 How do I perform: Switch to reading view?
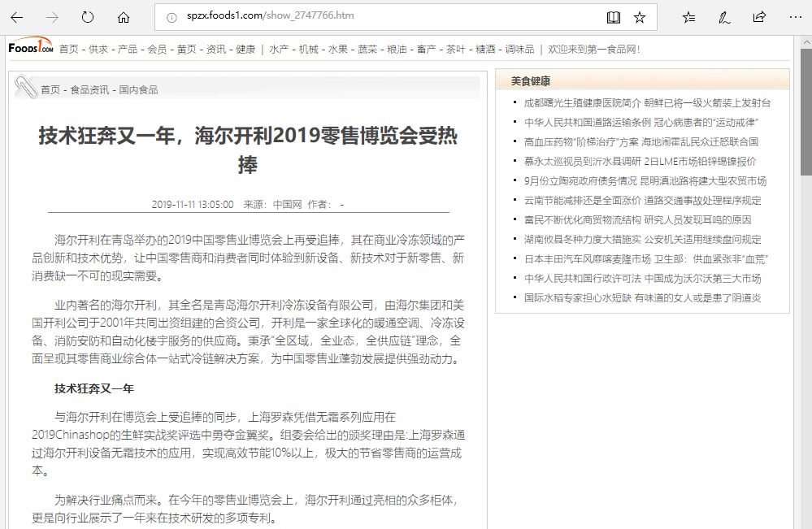click(x=613, y=18)
